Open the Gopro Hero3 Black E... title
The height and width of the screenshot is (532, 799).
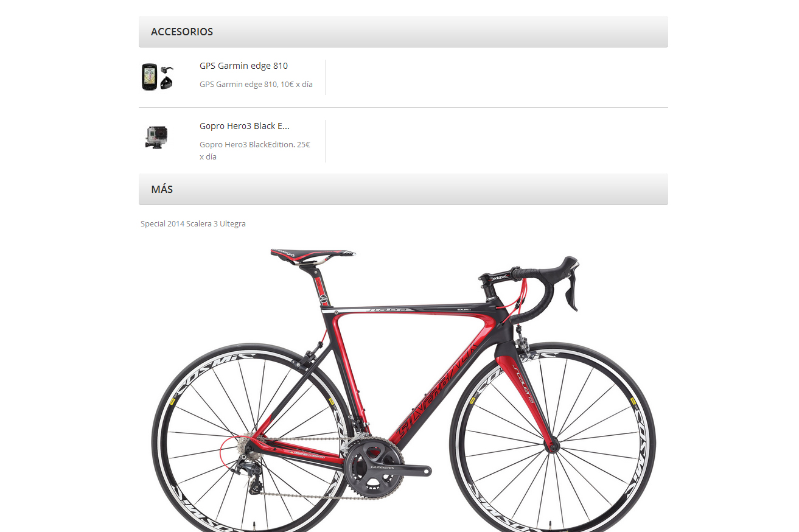[x=245, y=126]
